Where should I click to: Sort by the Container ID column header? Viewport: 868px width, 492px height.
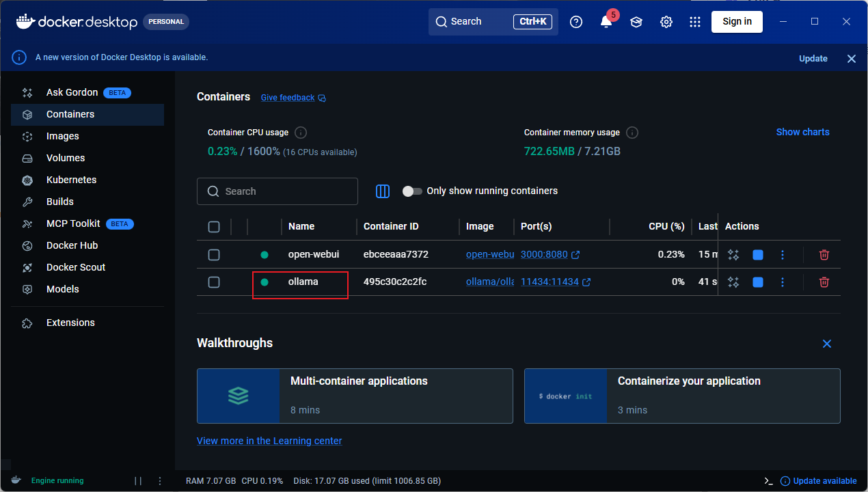pyautogui.click(x=391, y=226)
